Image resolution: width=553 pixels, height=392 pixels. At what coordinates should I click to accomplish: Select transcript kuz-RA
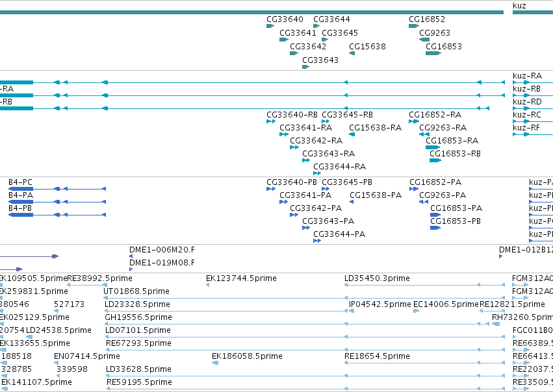[x=527, y=76]
